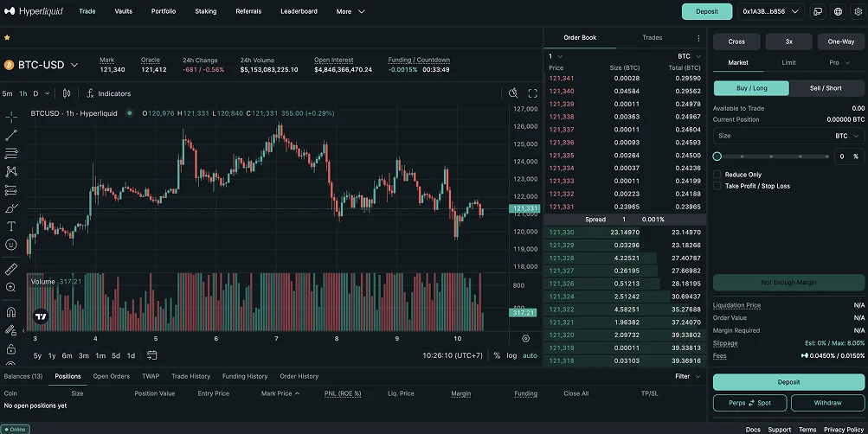Switch to the Trades tab

(653, 37)
